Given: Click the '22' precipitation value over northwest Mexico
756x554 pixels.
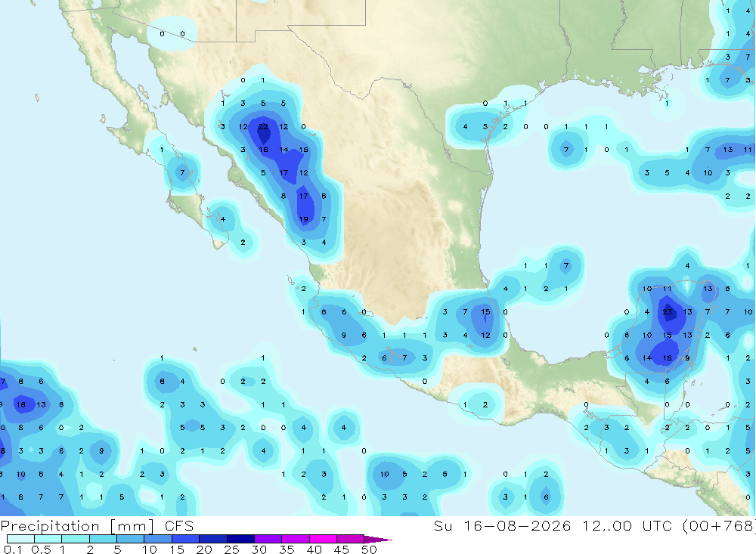Looking at the screenshot, I should click(x=263, y=127).
